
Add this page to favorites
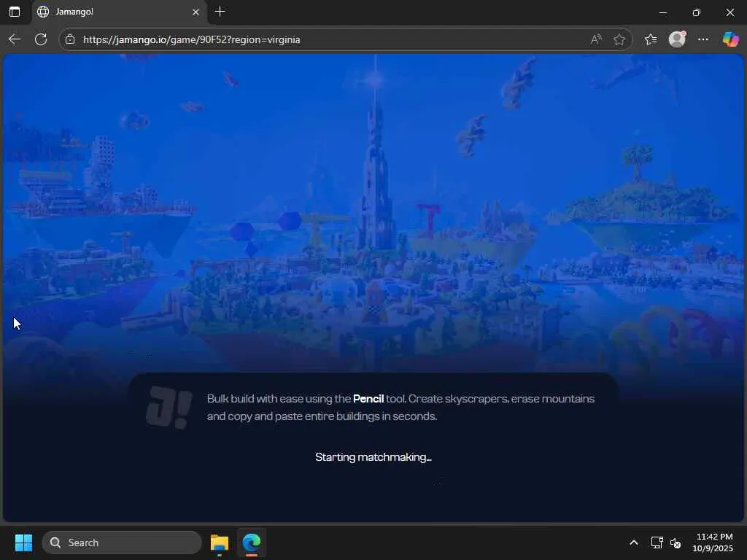(x=619, y=39)
